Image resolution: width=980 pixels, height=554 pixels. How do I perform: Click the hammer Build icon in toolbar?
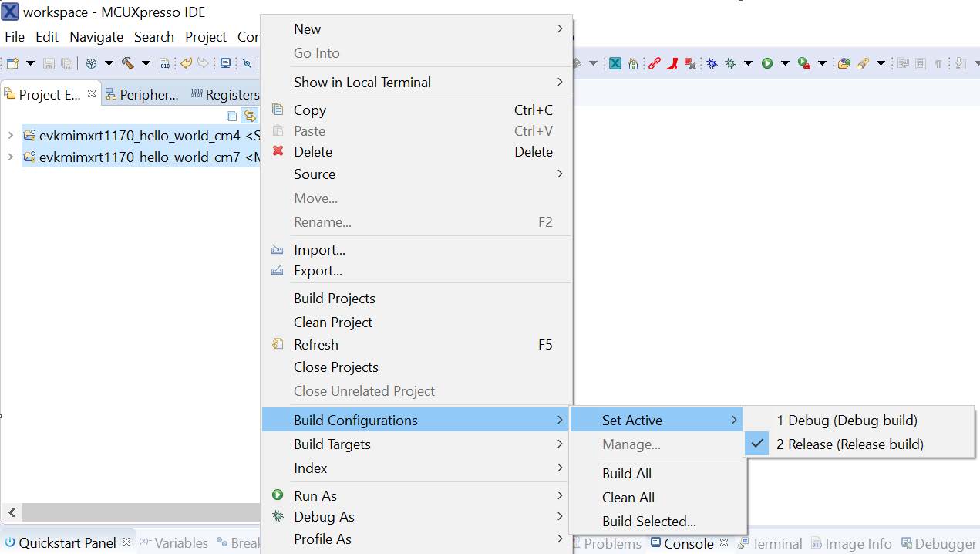tap(128, 63)
